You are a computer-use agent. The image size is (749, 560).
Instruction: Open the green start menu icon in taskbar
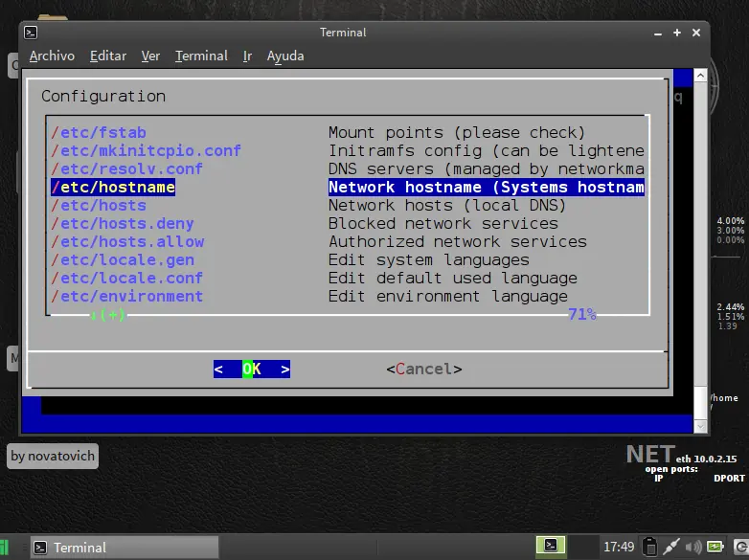(x=7, y=548)
